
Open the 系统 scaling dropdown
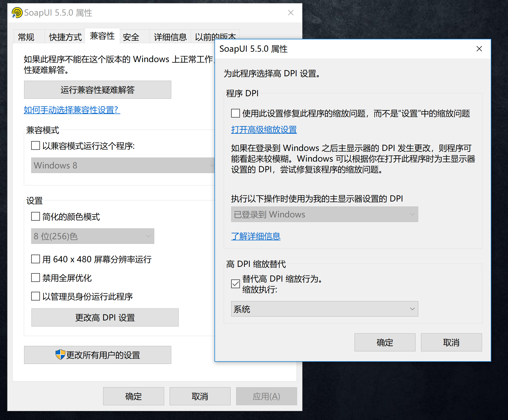point(324,309)
